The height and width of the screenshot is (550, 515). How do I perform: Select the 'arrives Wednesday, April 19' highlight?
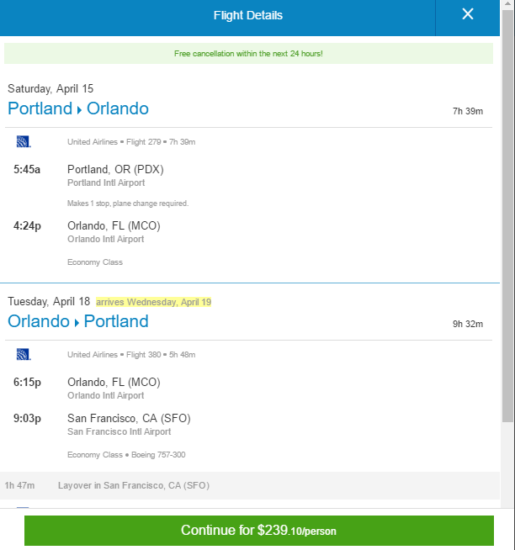(154, 302)
